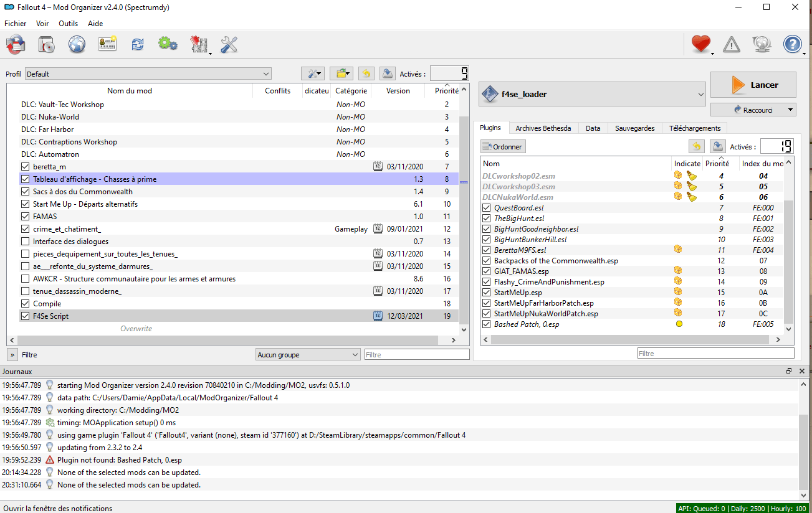Viewport: 812px width, 513px height.
Task: Focus the plugin Filtre input field
Action: click(715, 354)
